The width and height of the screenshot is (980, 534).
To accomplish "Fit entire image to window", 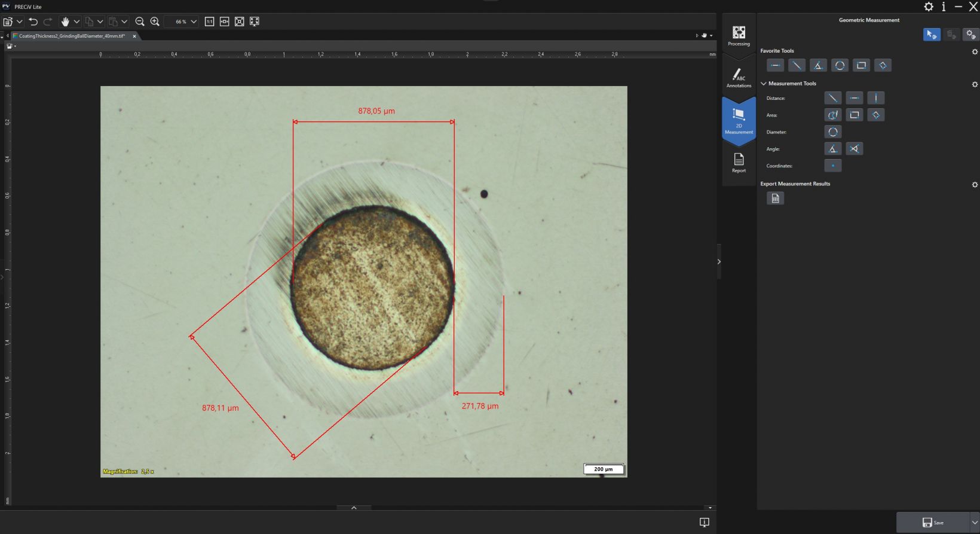I will (240, 22).
